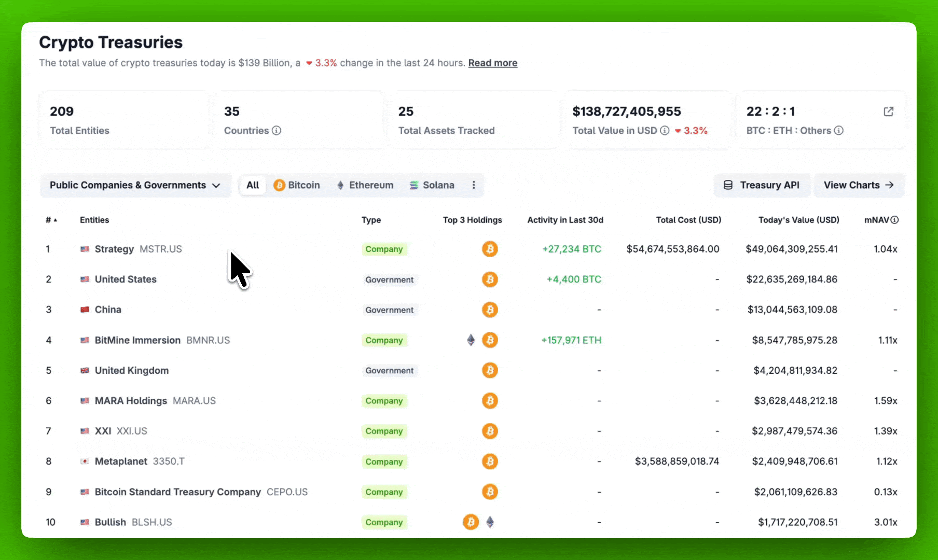The width and height of the screenshot is (938, 560).
Task: Open the XXI entity name
Action: 103,431
